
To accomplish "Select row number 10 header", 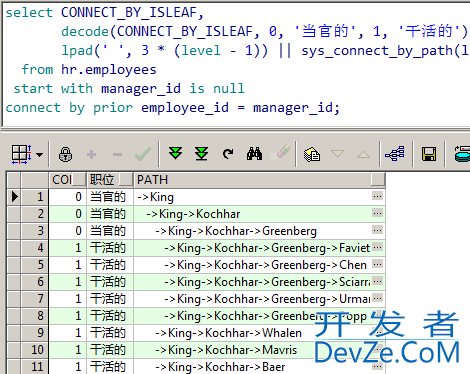I will pyautogui.click(x=35, y=350).
